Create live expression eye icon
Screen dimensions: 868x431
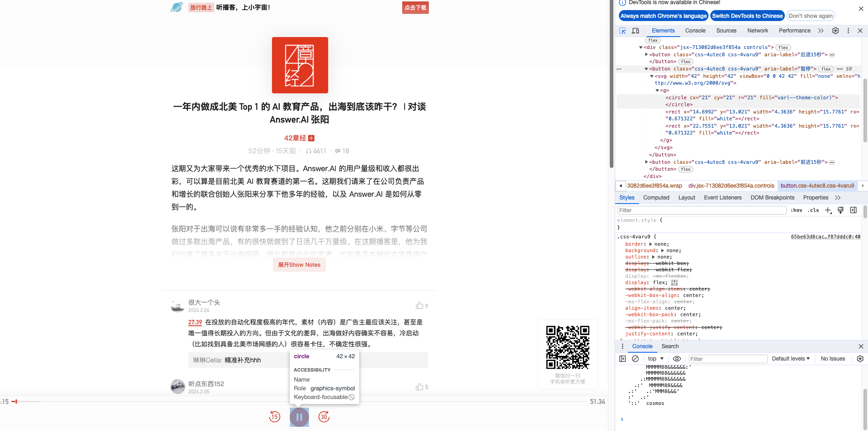(677, 359)
